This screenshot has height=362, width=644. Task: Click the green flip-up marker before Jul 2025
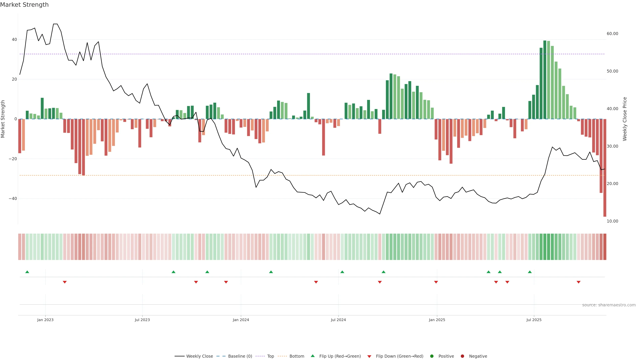click(x=530, y=272)
